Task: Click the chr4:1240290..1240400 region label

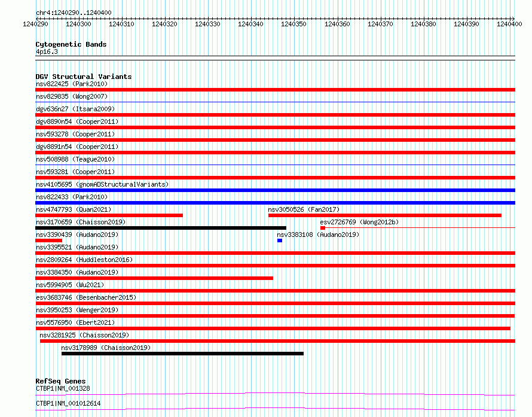Action: (x=74, y=13)
